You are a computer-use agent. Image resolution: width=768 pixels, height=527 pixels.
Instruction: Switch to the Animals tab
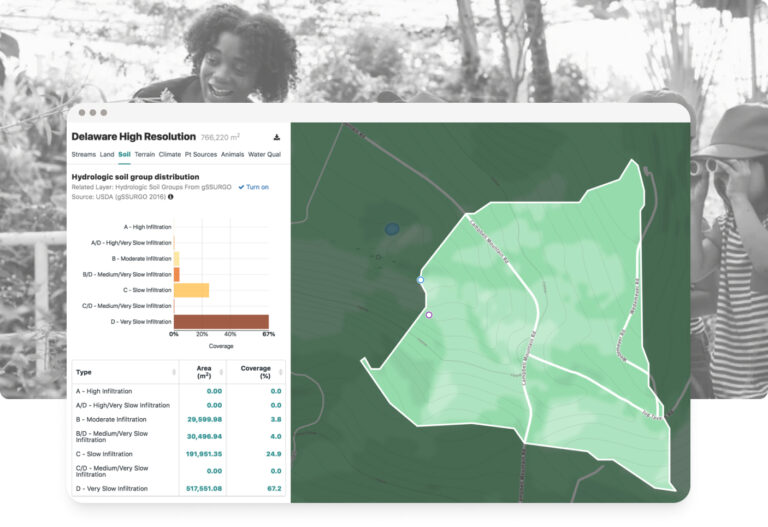tap(232, 155)
